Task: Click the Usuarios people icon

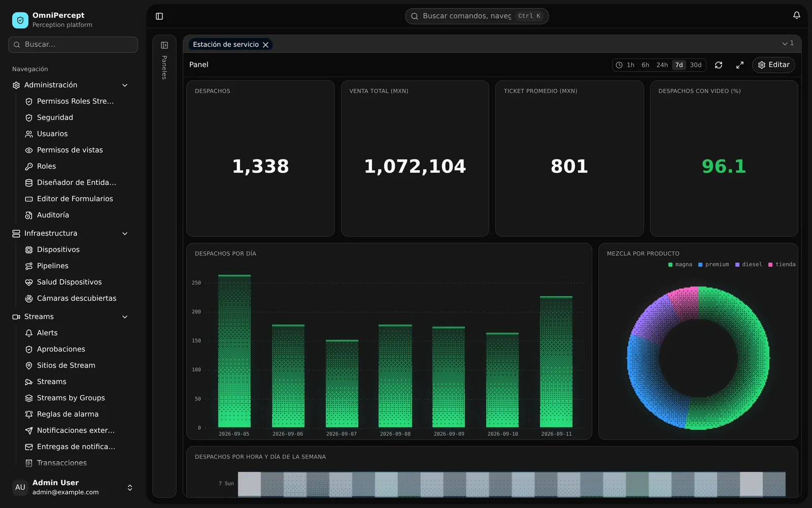Action: (x=29, y=134)
